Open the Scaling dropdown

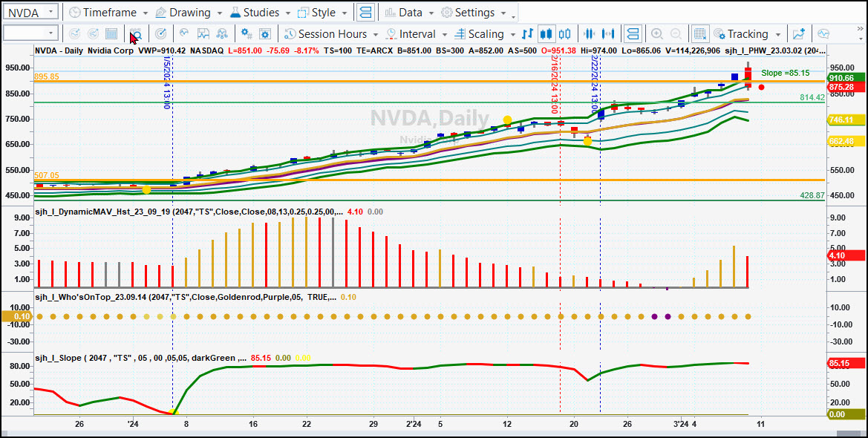pos(485,33)
